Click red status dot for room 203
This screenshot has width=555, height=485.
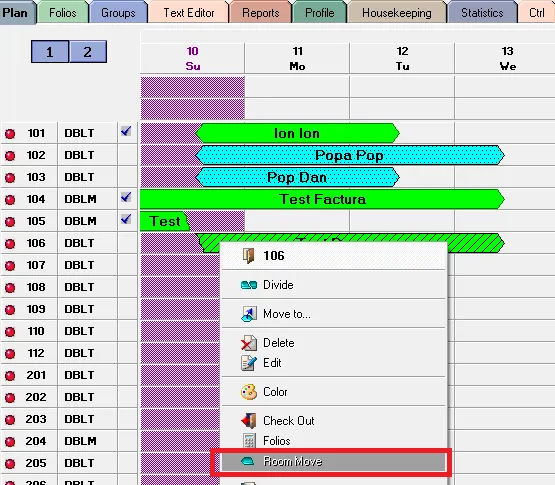coord(10,420)
